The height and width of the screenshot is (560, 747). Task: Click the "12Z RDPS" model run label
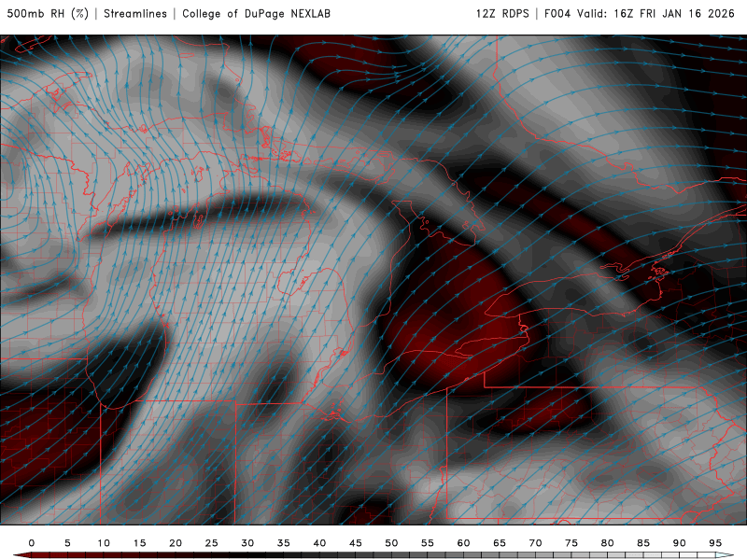click(502, 13)
